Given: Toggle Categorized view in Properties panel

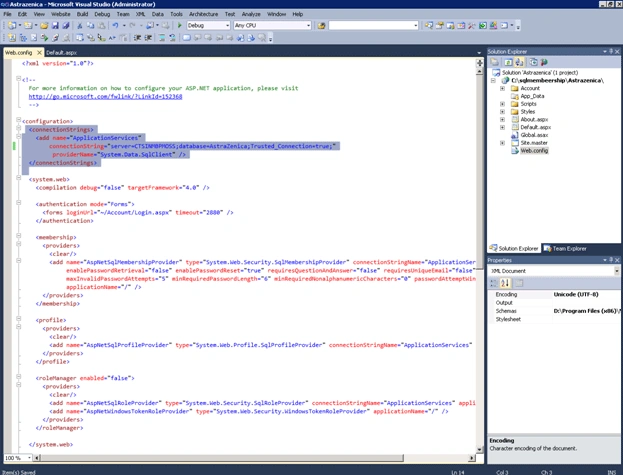Looking at the screenshot, I should pyautogui.click(x=493, y=283).
